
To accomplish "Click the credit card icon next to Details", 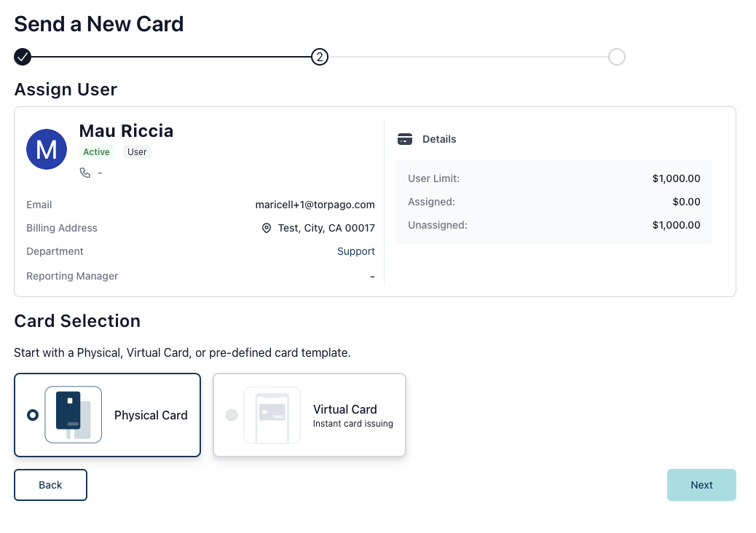I will click(405, 139).
